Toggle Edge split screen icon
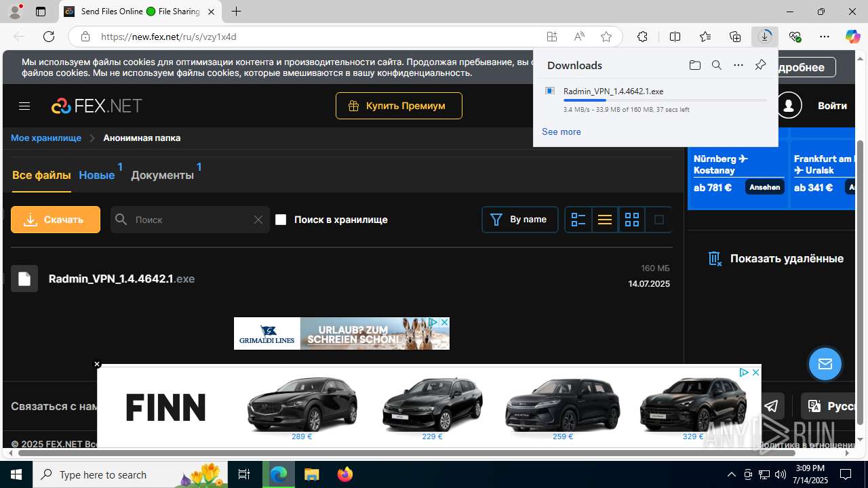The image size is (868, 488). (675, 37)
